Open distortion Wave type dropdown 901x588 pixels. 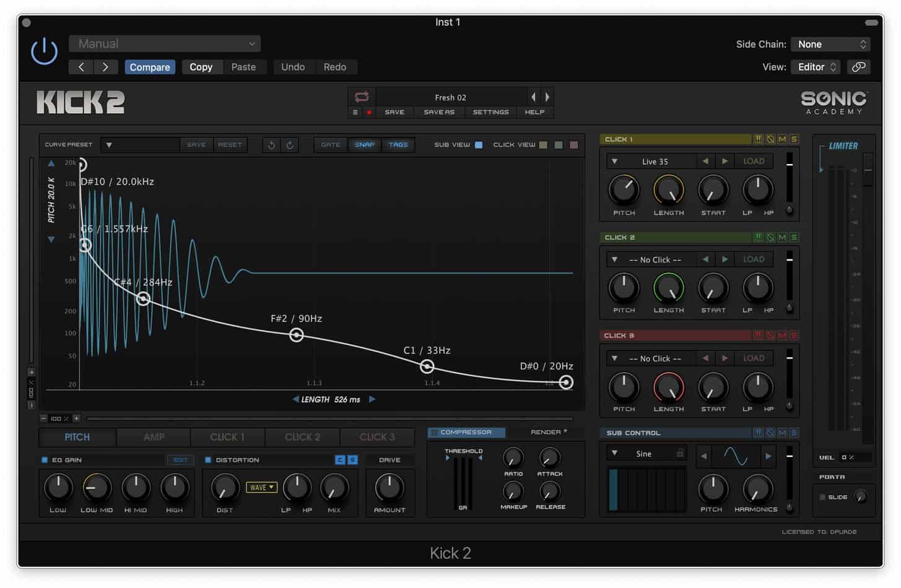tap(261, 487)
